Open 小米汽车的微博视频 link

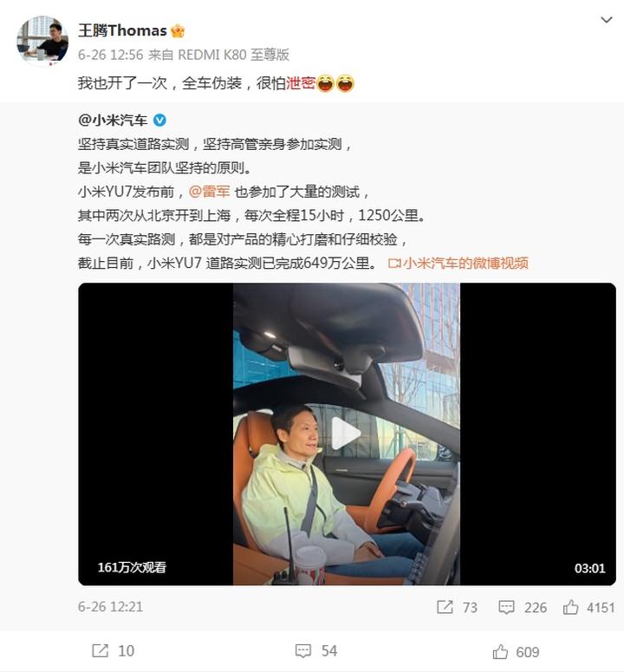pos(458,263)
